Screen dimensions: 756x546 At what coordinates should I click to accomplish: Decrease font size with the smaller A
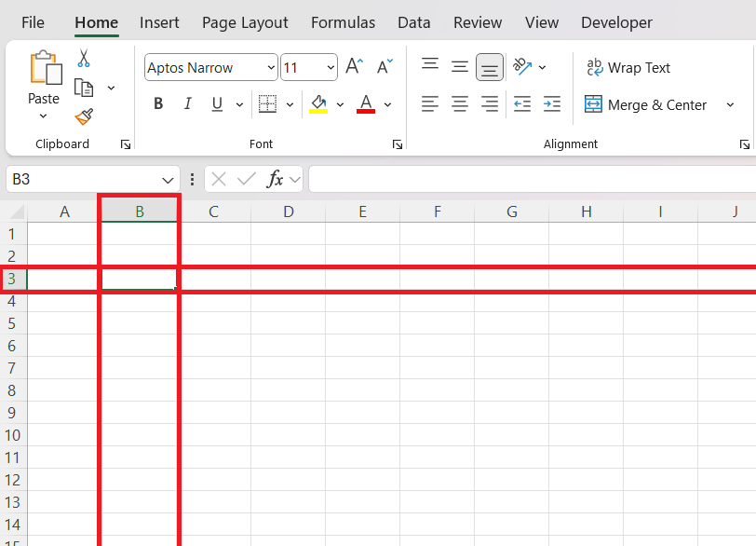tap(385, 66)
